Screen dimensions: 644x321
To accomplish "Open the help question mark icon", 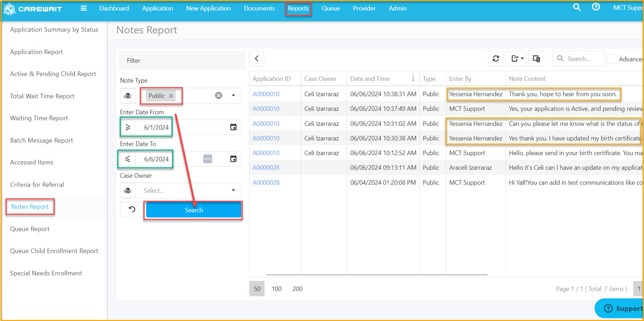I will [596, 7].
